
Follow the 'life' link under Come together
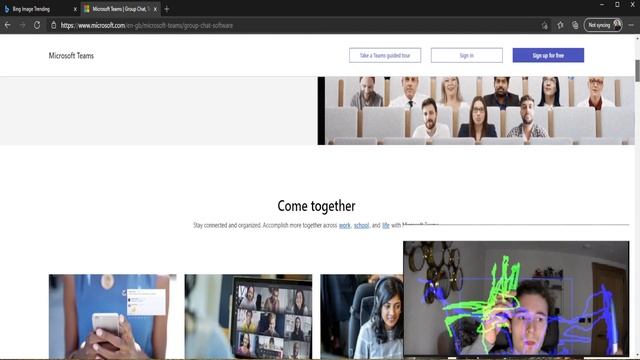386,225
